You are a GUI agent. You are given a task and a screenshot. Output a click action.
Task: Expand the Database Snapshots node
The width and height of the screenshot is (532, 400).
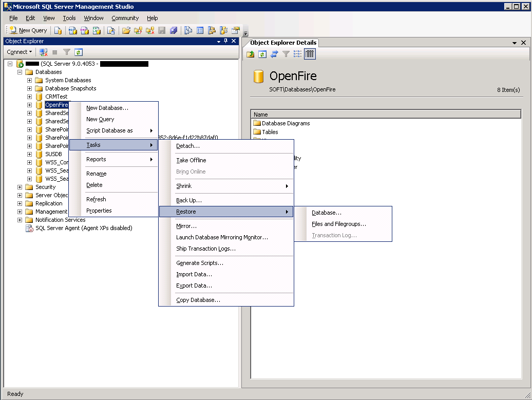point(29,88)
